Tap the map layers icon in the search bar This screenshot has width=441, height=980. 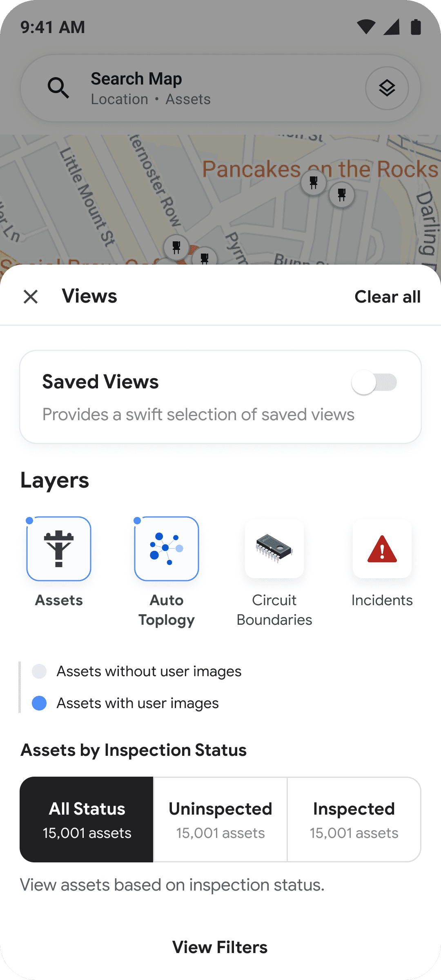387,88
